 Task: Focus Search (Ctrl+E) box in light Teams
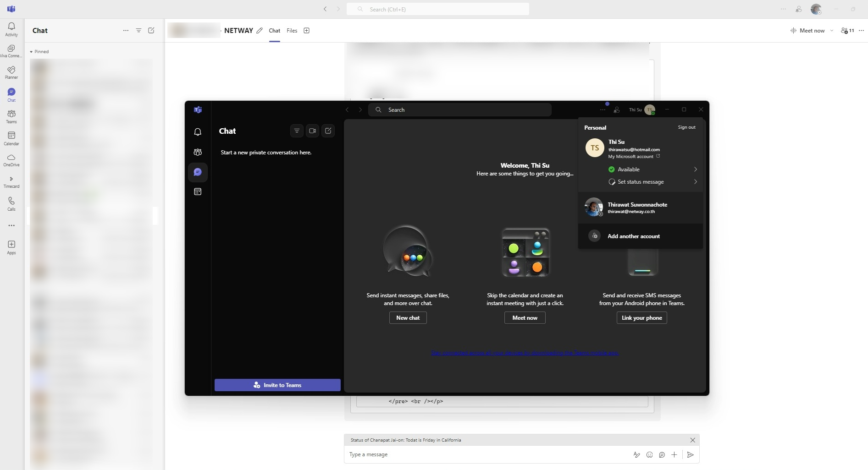click(x=438, y=9)
